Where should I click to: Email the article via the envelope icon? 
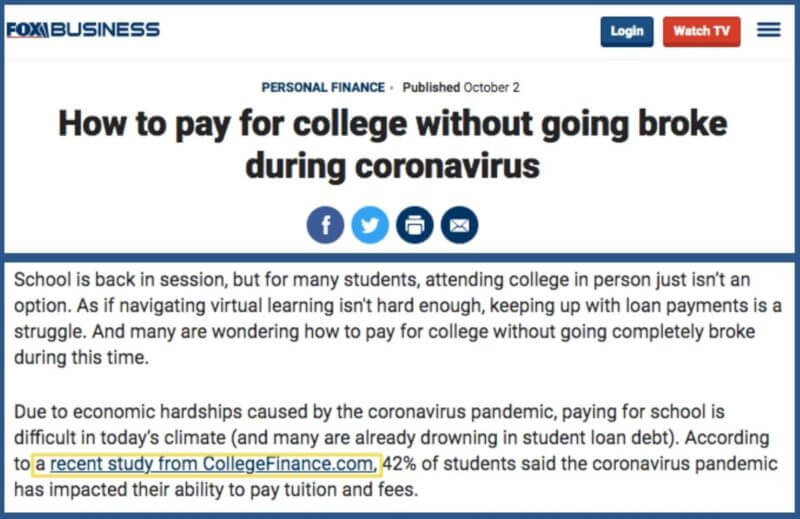[x=460, y=225]
